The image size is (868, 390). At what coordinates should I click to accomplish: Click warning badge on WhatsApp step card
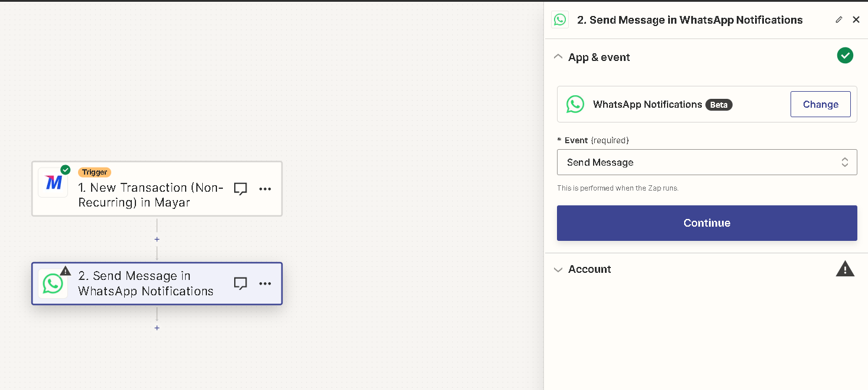(66, 271)
